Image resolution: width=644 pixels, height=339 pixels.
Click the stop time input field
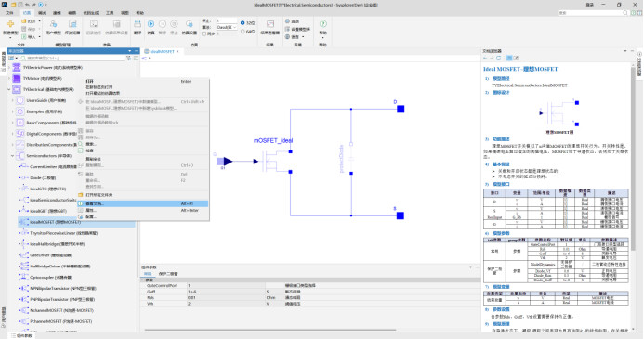(227, 20)
